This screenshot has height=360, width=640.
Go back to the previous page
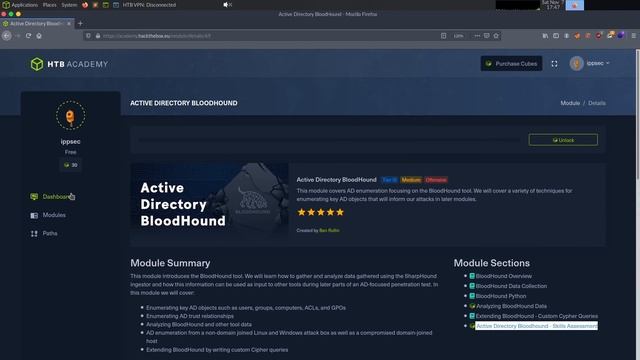[7, 36]
